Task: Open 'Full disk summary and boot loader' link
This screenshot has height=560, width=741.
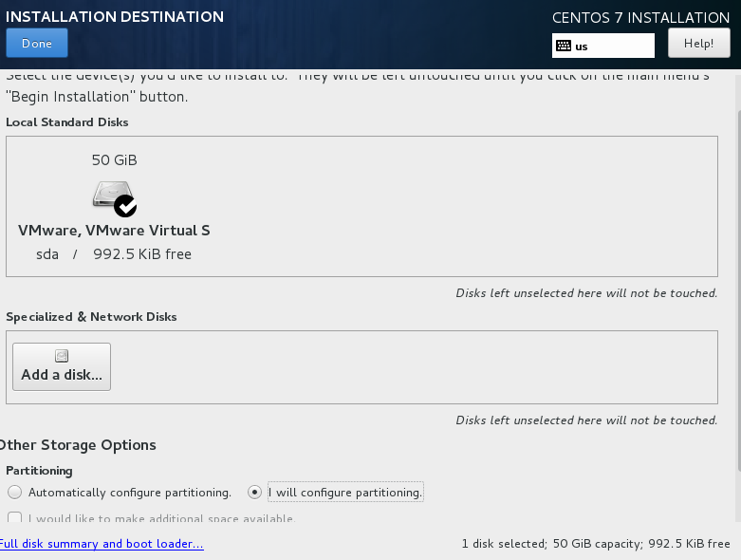Action: coord(101,544)
